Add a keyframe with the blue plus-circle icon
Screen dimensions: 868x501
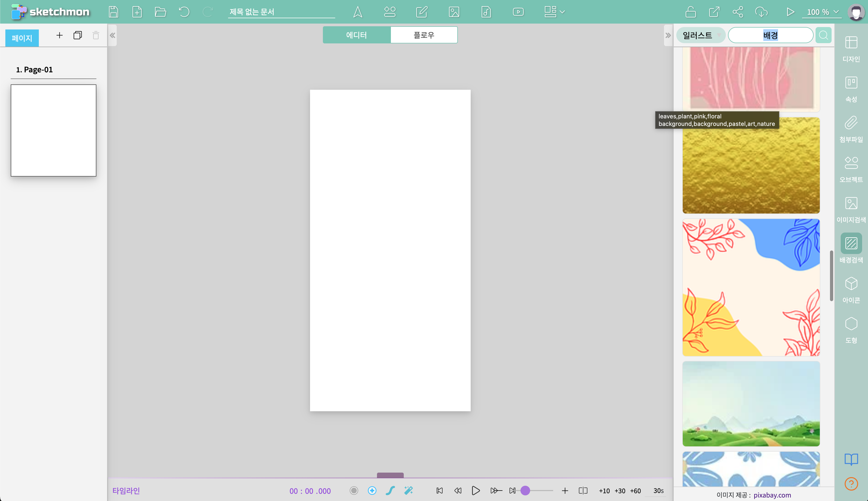click(x=372, y=490)
